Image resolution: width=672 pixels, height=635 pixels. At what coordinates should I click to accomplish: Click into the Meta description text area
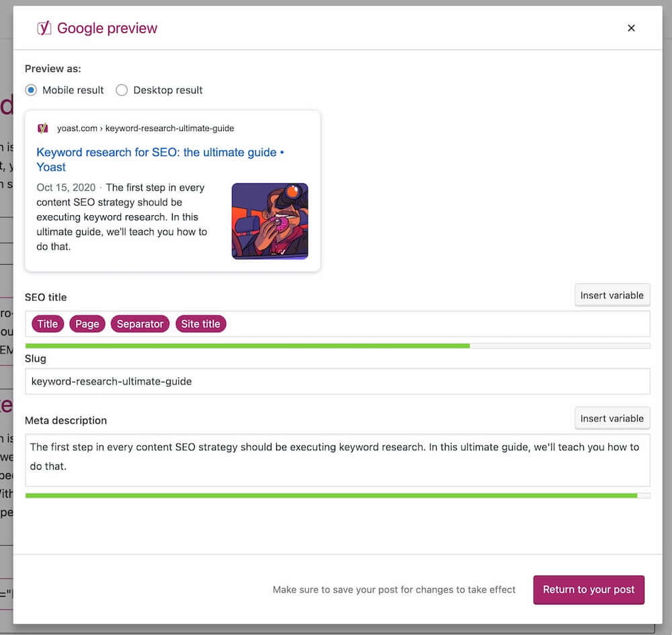[x=337, y=460]
